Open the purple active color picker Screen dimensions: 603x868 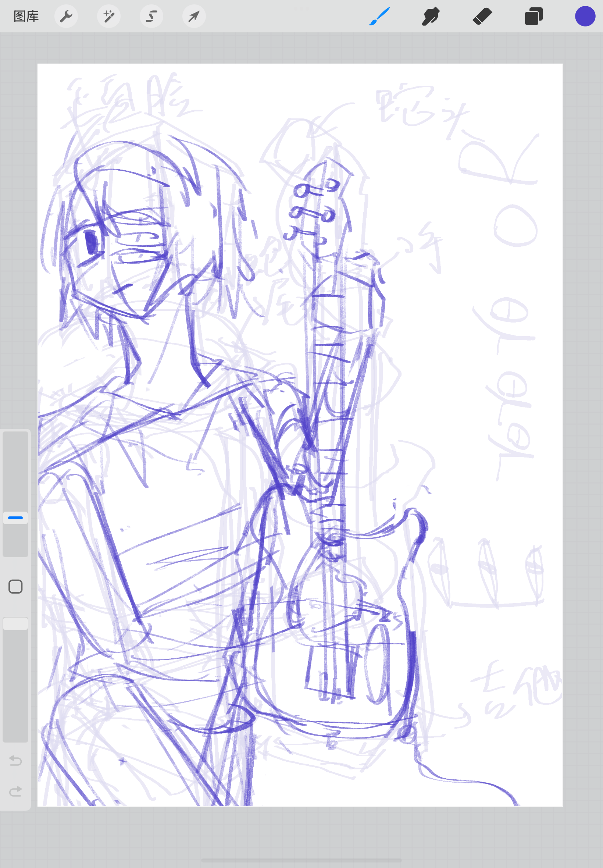pos(585,16)
